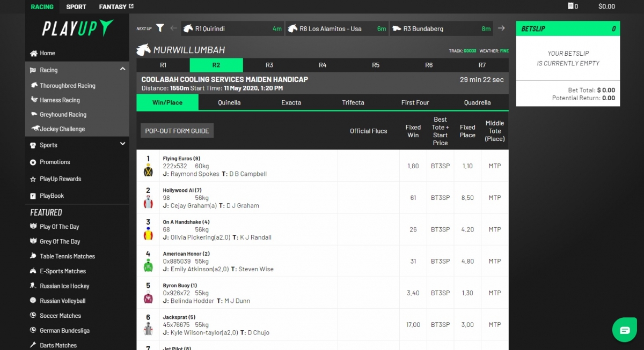Click the Thoroughbred Racing horse icon
Image resolution: width=644 pixels, height=350 pixels.
(x=35, y=86)
